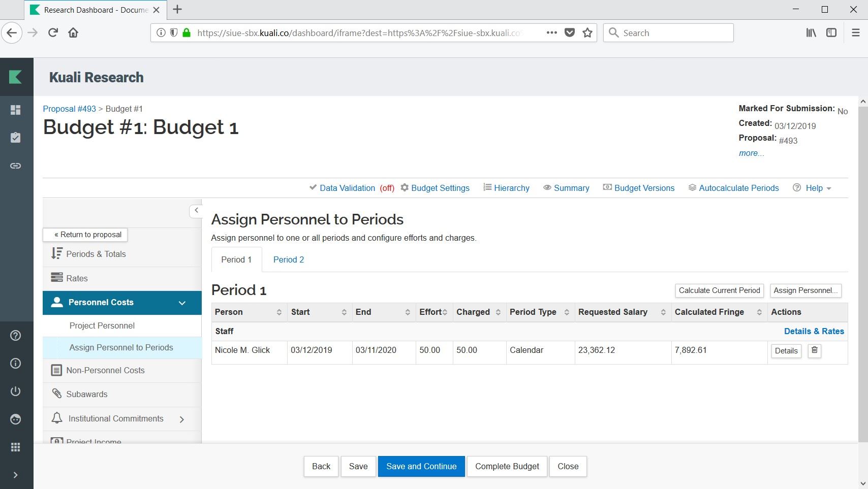Click the trash icon for Nicole M. Glick

pos(814,350)
